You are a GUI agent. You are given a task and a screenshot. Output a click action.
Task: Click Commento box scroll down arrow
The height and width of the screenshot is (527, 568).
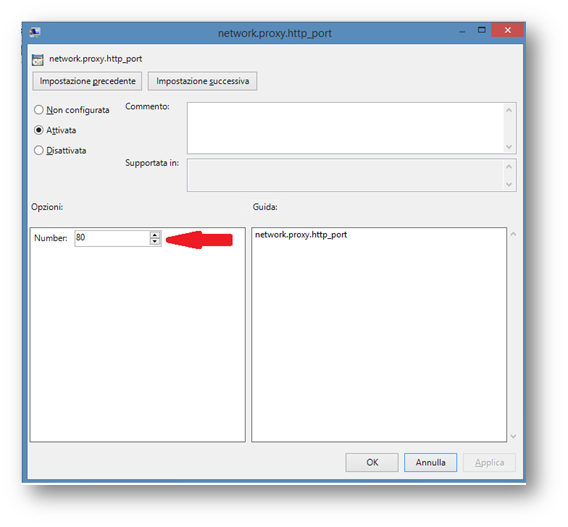tap(509, 147)
